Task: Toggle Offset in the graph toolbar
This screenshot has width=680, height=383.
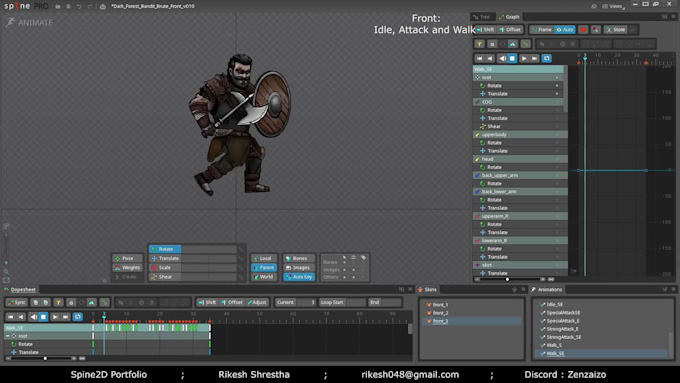Action: click(x=510, y=29)
